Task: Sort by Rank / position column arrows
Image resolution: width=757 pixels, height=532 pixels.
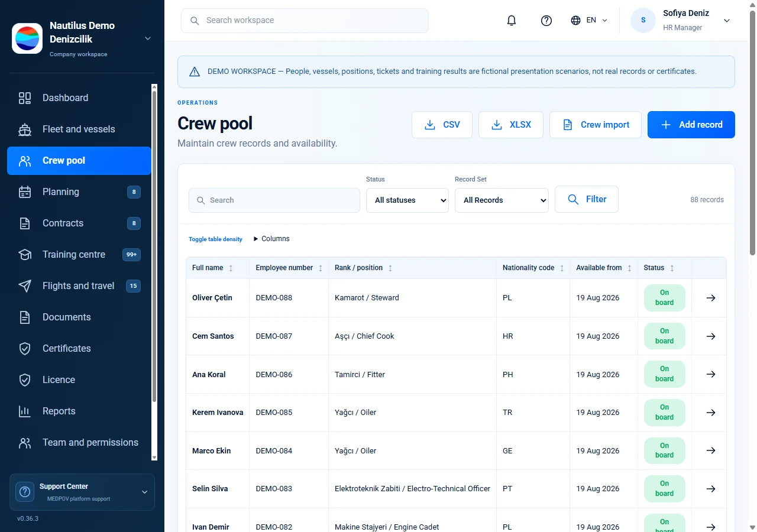Action: tap(390, 268)
